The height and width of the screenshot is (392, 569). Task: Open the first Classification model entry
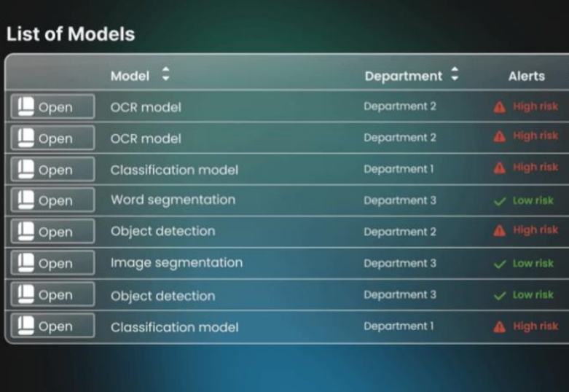tap(53, 169)
